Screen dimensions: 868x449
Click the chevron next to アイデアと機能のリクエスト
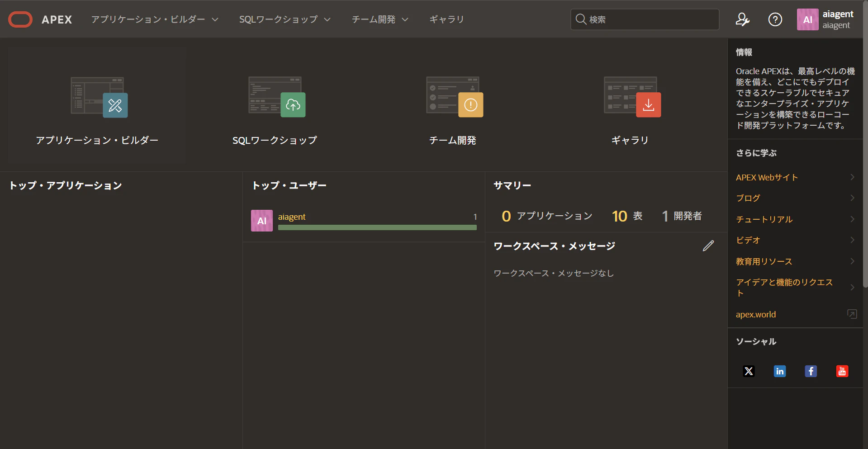[852, 288]
